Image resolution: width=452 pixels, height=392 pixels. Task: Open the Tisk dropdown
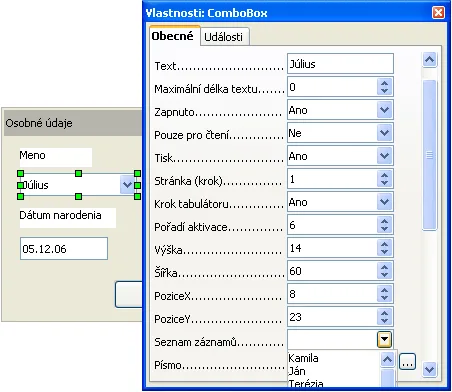point(385,156)
